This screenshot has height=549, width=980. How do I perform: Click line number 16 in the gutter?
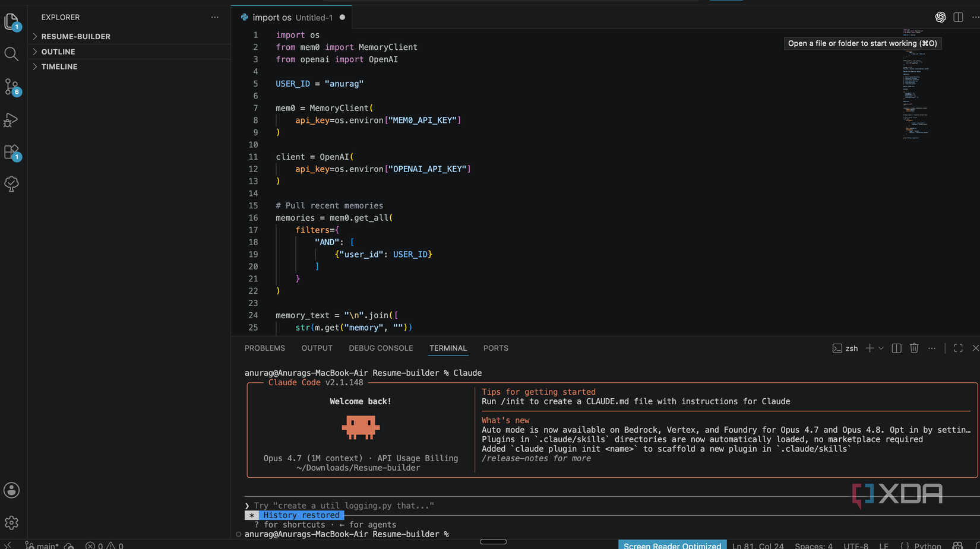pyautogui.click(x=253, y=218)
